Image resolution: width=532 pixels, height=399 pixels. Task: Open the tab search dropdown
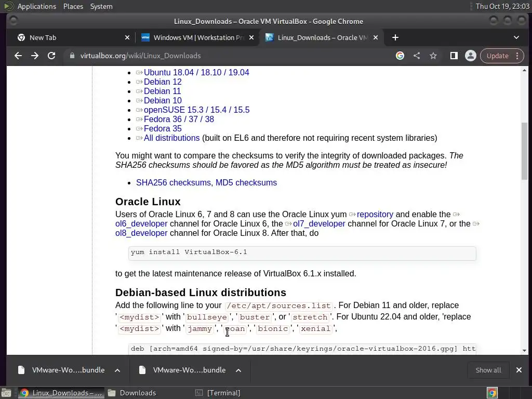pyautogui.click(x=516, y=37)
